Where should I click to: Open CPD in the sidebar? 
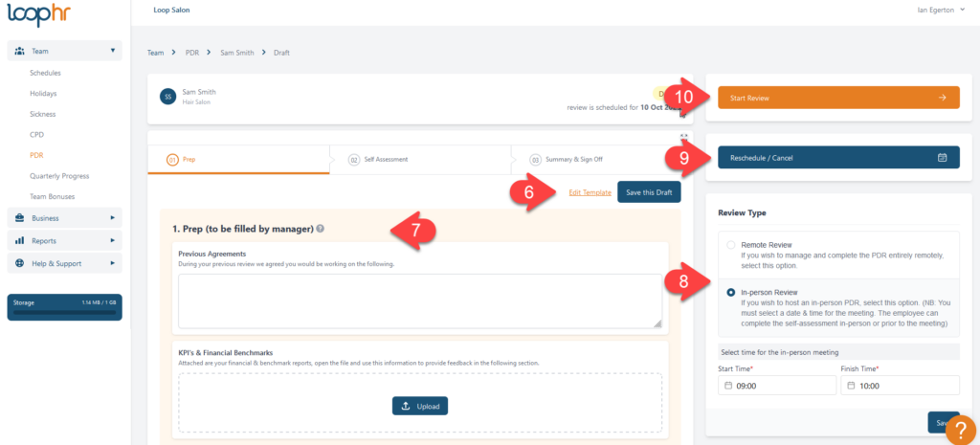[37, 135]
